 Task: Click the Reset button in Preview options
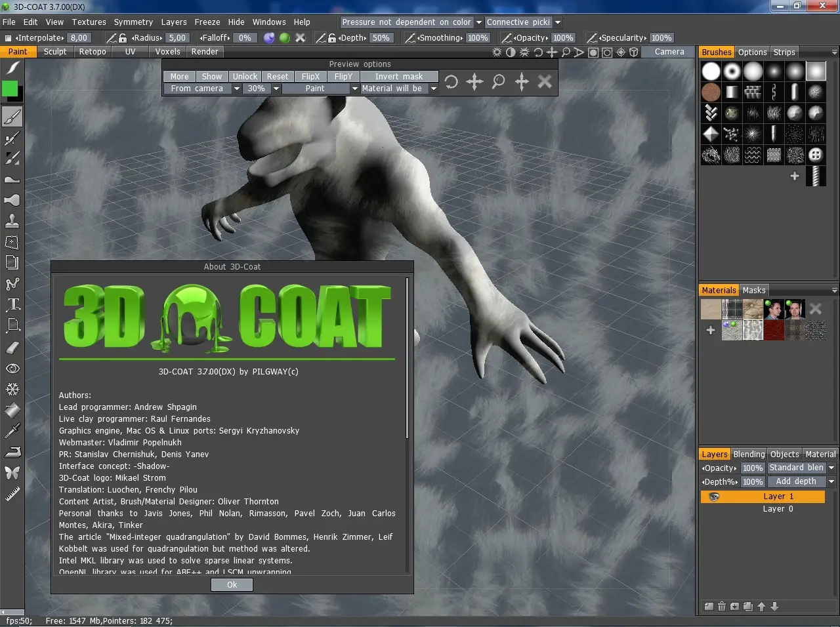(x=278, y=77)
